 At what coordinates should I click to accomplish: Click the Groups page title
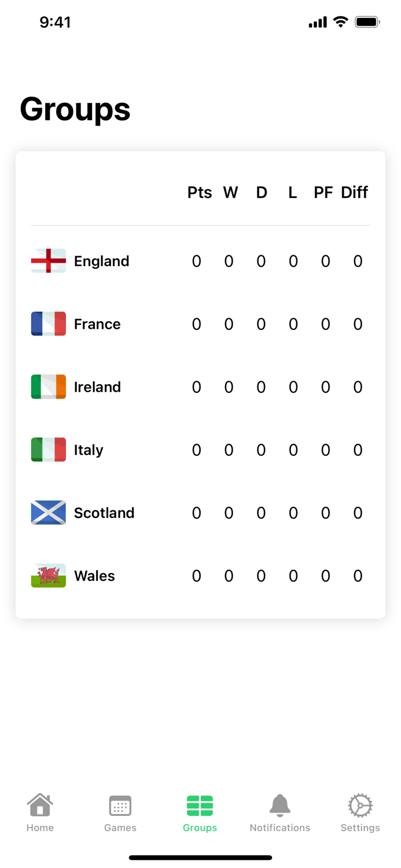point(75,110)
